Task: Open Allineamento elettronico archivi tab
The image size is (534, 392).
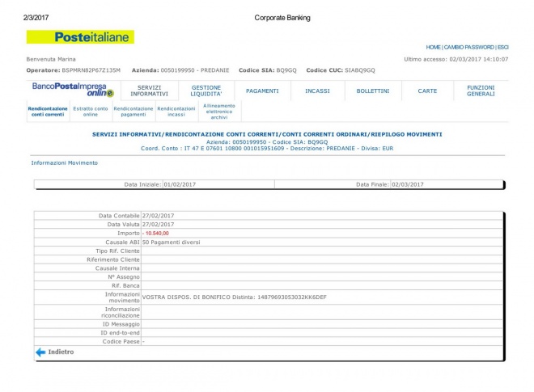Action: (x=218, y=111)
